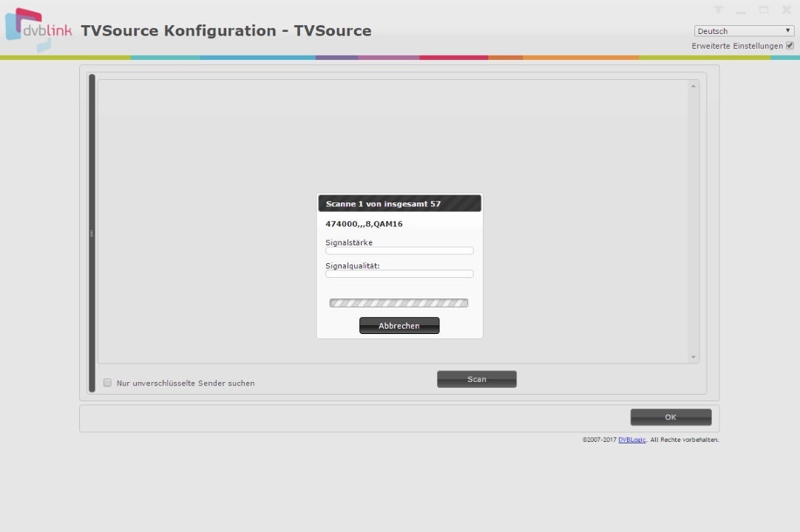800x532 pixels.
Task: Minimize the TVSource configuration window
Action: click(741, 10)
